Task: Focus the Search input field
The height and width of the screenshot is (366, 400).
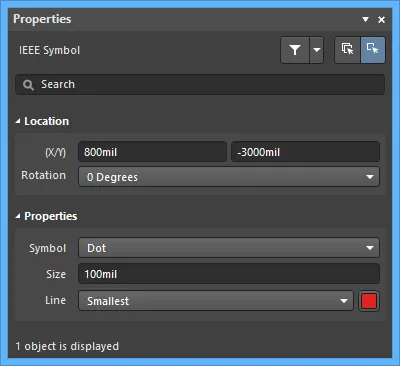Action: coord(200,85)
